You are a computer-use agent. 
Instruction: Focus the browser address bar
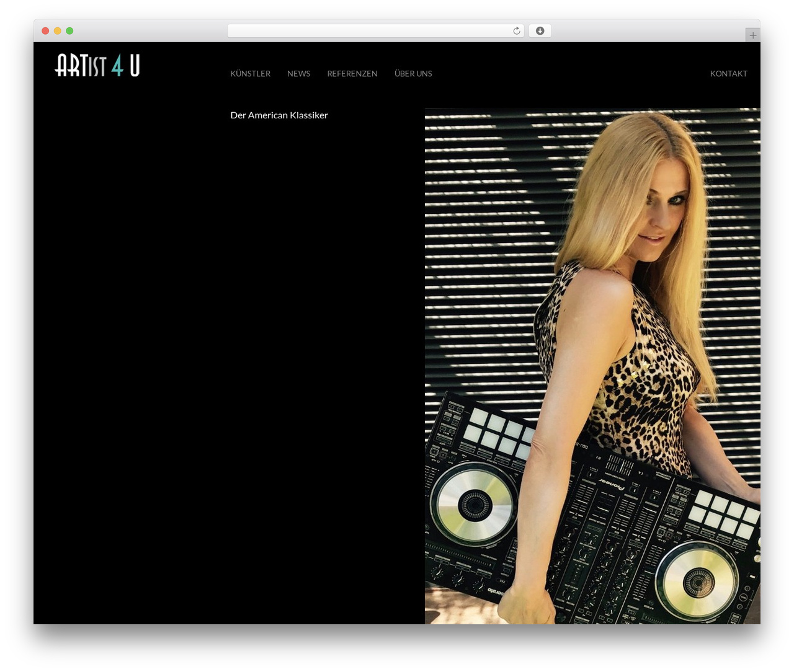click(375, 31)
